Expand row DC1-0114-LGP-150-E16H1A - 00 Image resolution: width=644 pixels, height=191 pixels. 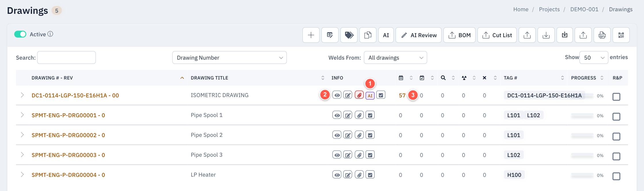pos(22,95)
